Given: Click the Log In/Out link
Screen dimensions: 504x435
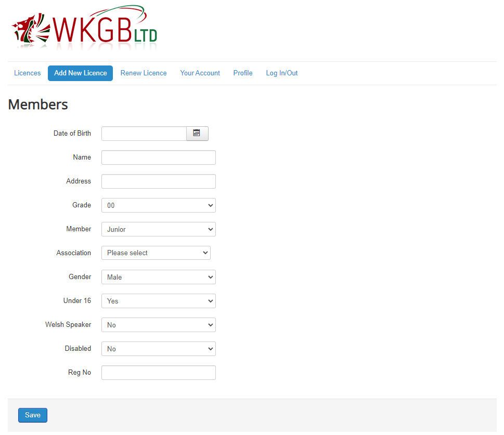Looking at the screenshot, I should 281,73.
